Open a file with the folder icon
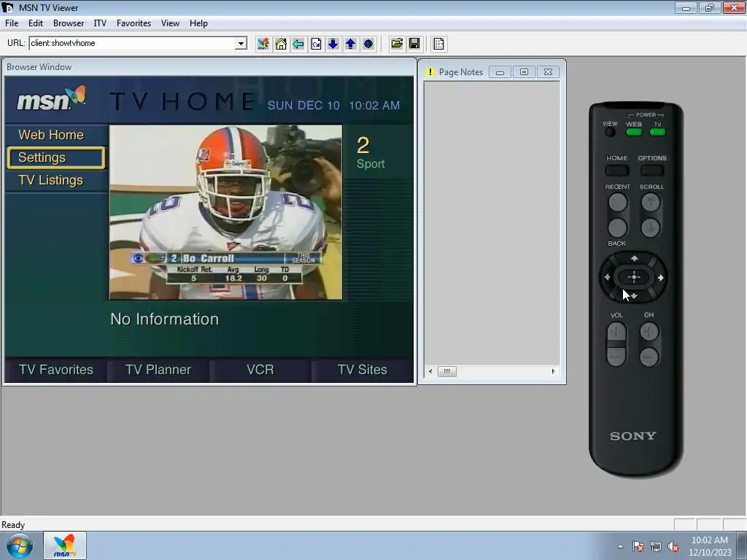This screenshot has height=560, width=747. pyautogui.click(x=397, y=44)
